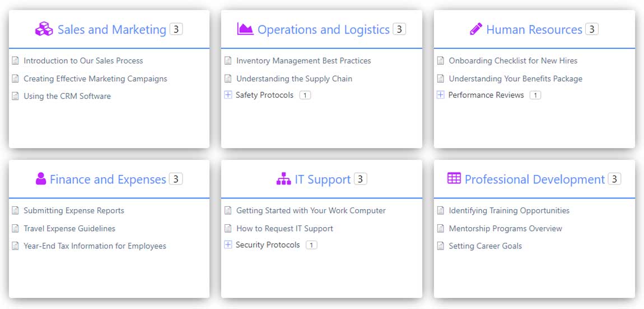644x309 pixels.
Task: Open the Human Resources category heading
Action: (x=534, y=30)
